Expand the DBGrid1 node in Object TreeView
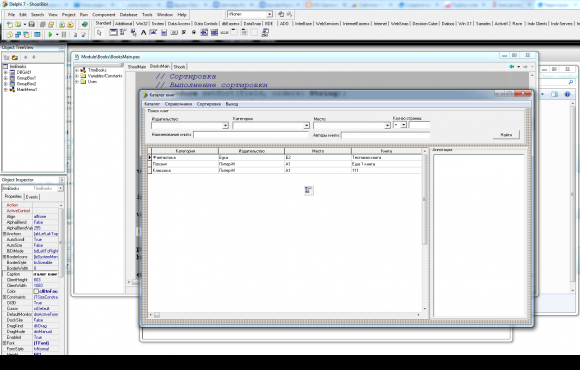Image resolution: width=580 pixels, height=370 pixels. (6, 73)
